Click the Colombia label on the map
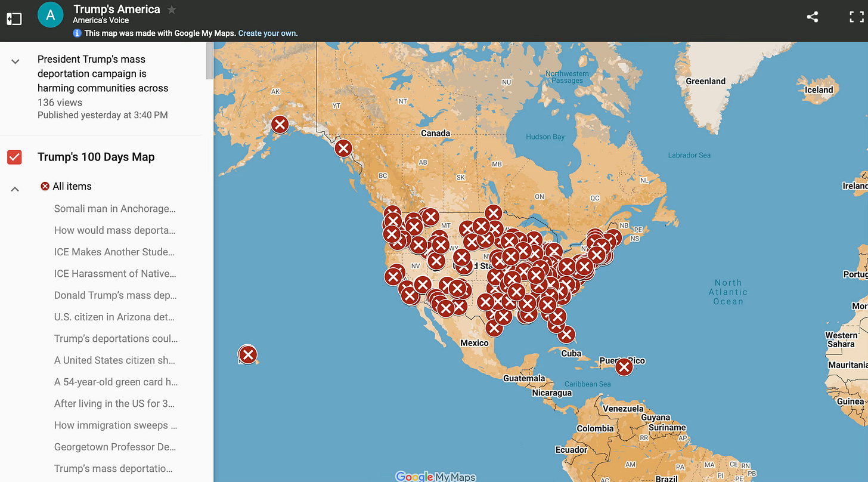The image size is (868, 482). tap(595, 428)
